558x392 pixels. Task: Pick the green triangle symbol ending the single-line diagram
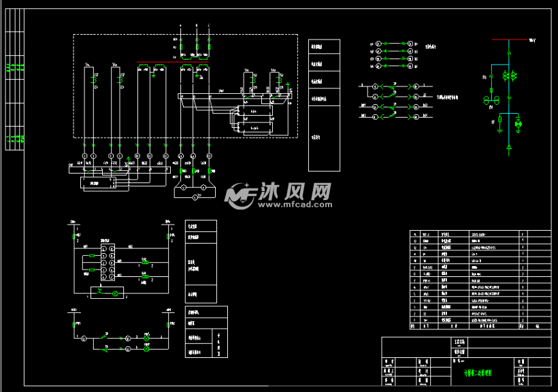coord(509,147)
